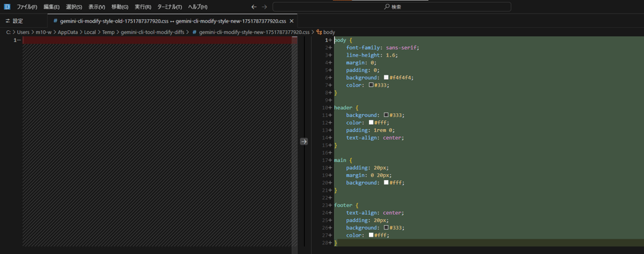Screen dimensions: 644x254
Task: Click the VS Code application icon
Action: click(6, 6)
